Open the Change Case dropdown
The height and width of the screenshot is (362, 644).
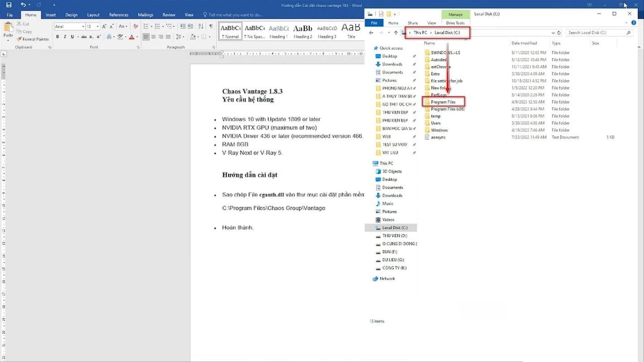123,27
